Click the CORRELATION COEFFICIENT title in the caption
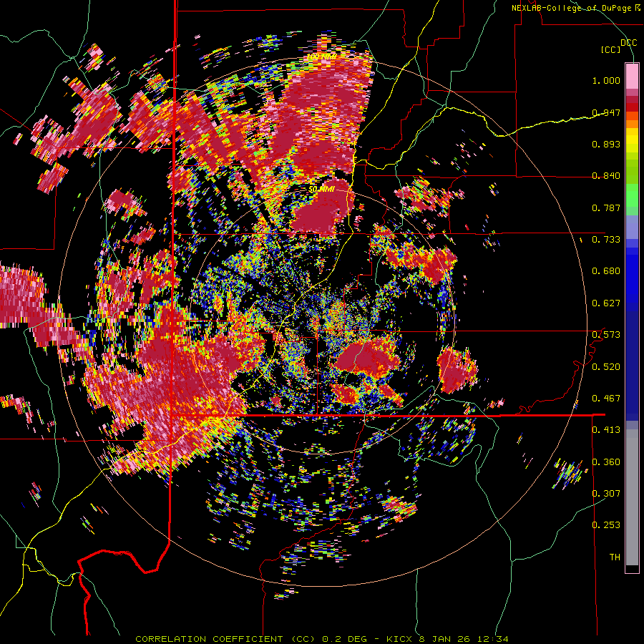644x644 pixels. pos(209,639)
